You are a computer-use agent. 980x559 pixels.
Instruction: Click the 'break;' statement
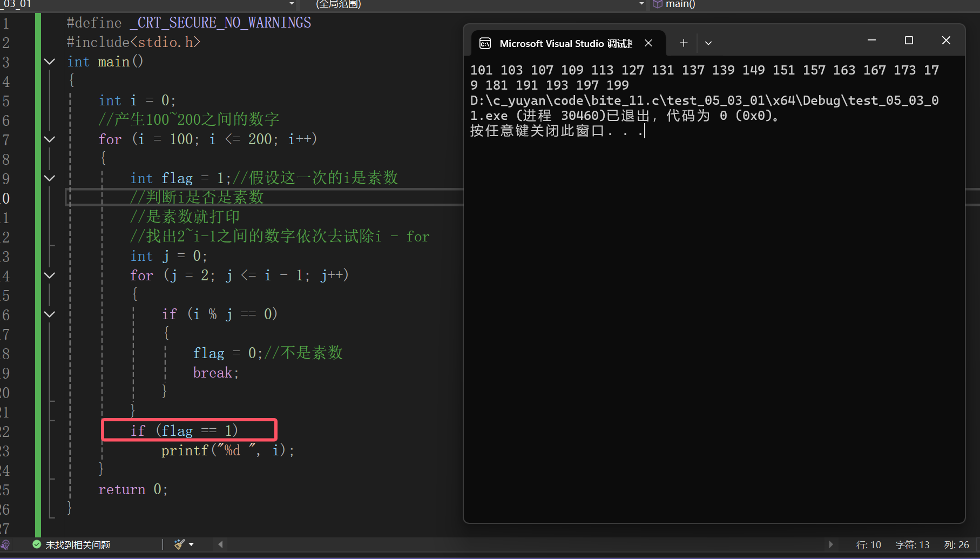coord(216,373)
